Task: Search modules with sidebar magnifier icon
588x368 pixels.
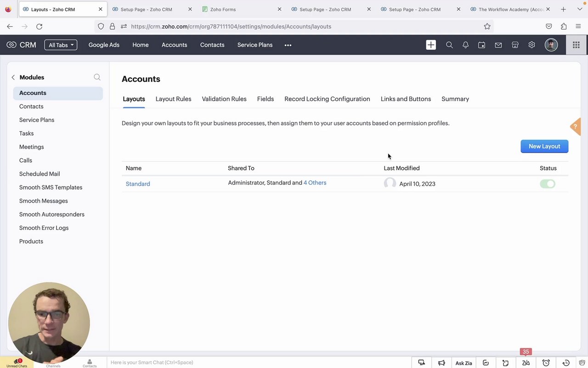Action: [x=97, y=77]
